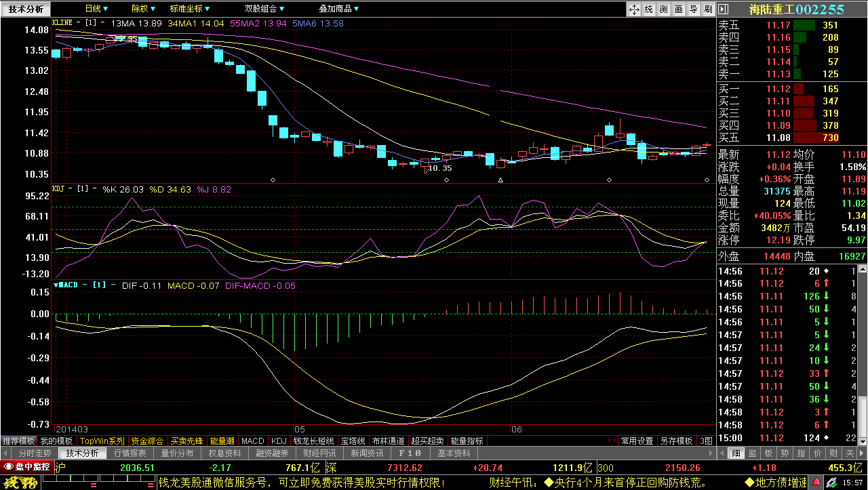Select the 关 related tab
This screenshot has height=490, width=868.
[850, 453]
